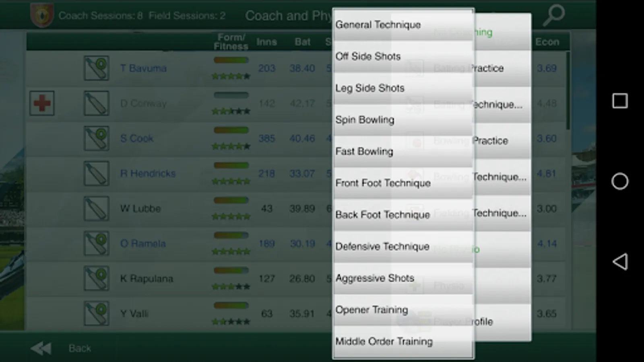This screenshot has height=362, width=644.
Task: Go Back using the double-arrow button
Action: [41, 348]
